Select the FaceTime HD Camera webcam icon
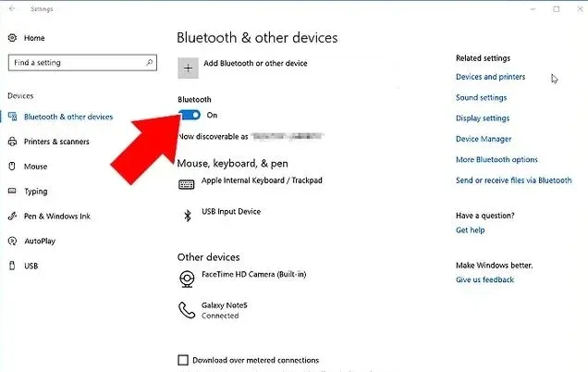Viewport: 588px width, 372px height. click(x=186, y=278)
